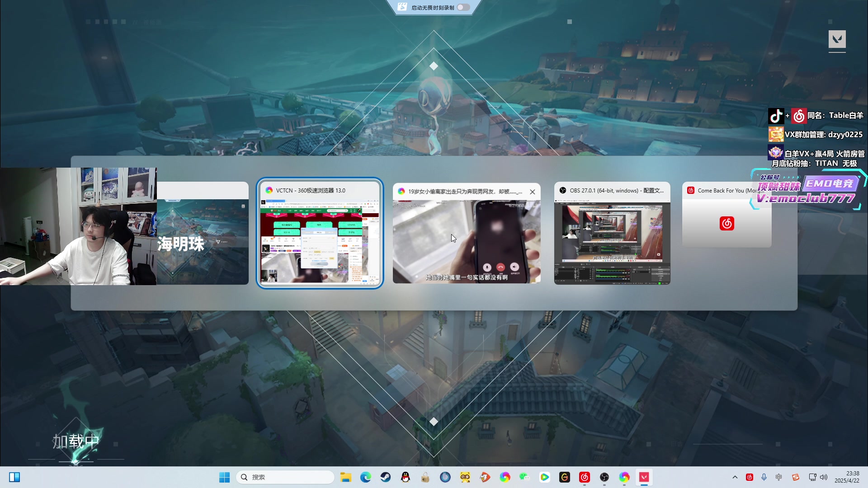This screenshot has width=868, height=488.
Task: Toggle the 启动无畏时刻录制 recording switch
Action: pyautogui.click(x=463, y=7)
